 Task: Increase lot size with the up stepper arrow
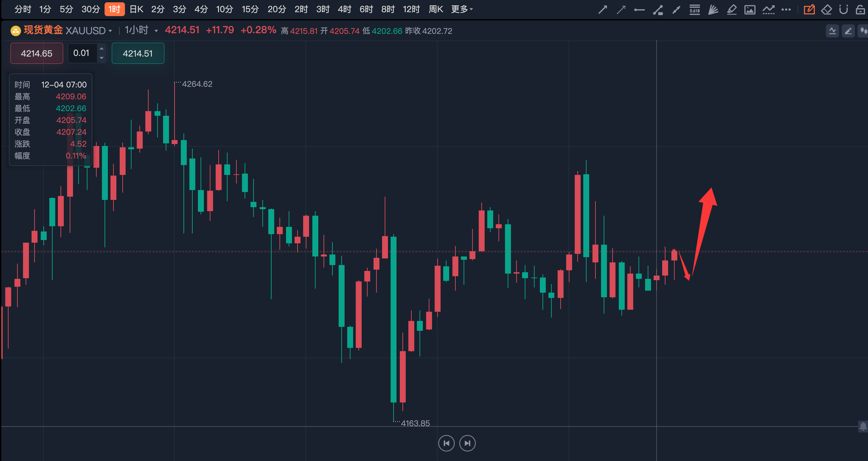(x=101, y=49)
